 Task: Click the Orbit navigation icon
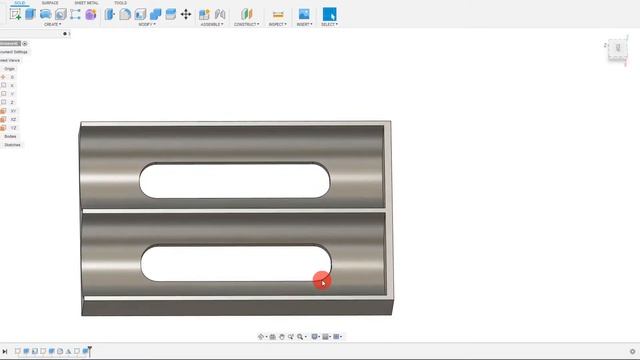point(261,337)
